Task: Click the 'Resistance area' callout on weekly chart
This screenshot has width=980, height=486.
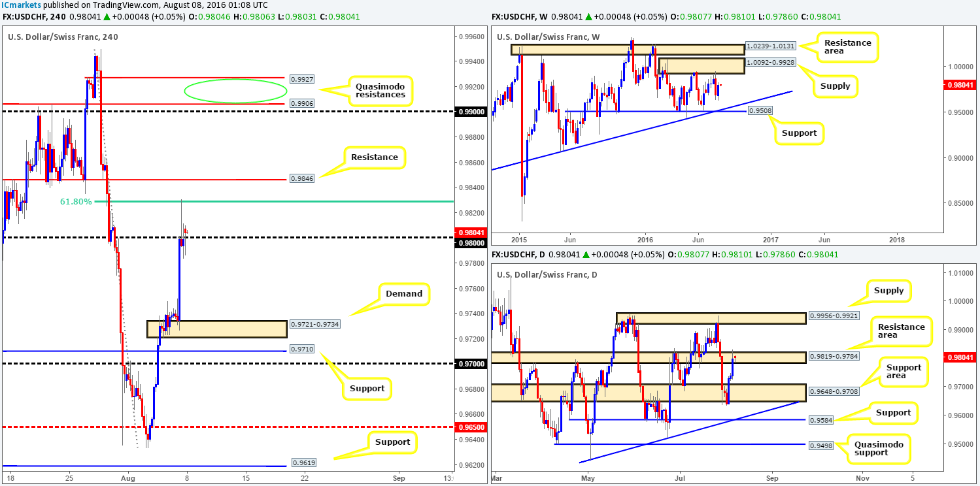Action: [x=847, y=48]
